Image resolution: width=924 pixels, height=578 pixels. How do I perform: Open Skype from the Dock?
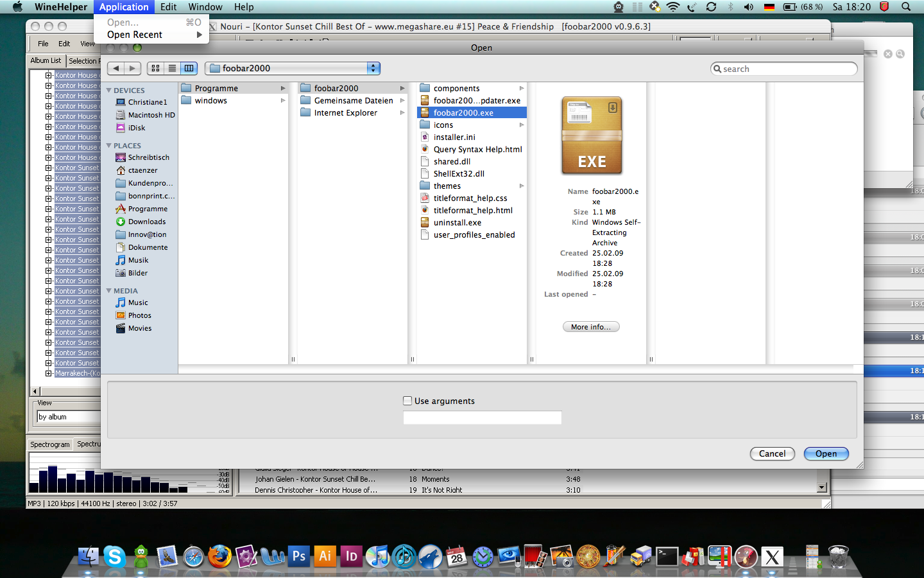pyautogui.click(x=114, y=556)
